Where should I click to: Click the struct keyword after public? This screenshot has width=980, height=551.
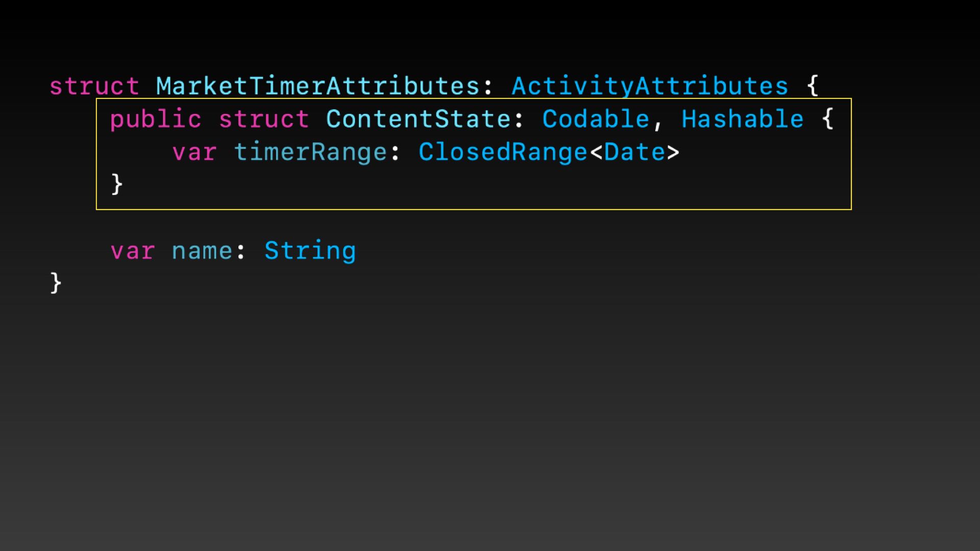pyautogui.click(x=264, y=119)
